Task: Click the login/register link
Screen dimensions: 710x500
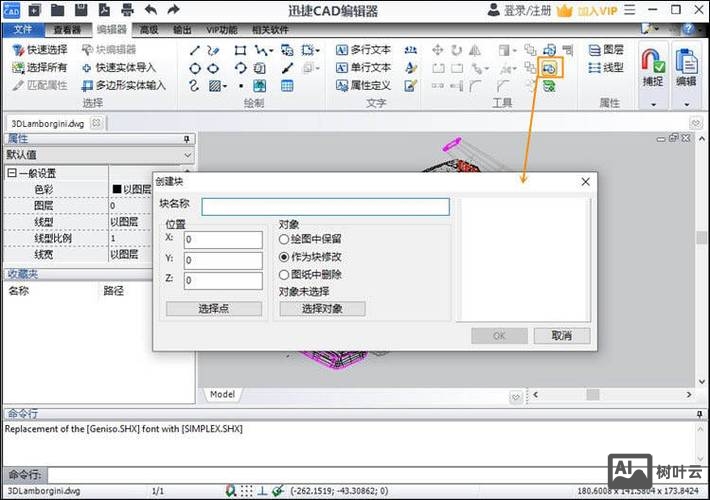Action: [519, 10]
